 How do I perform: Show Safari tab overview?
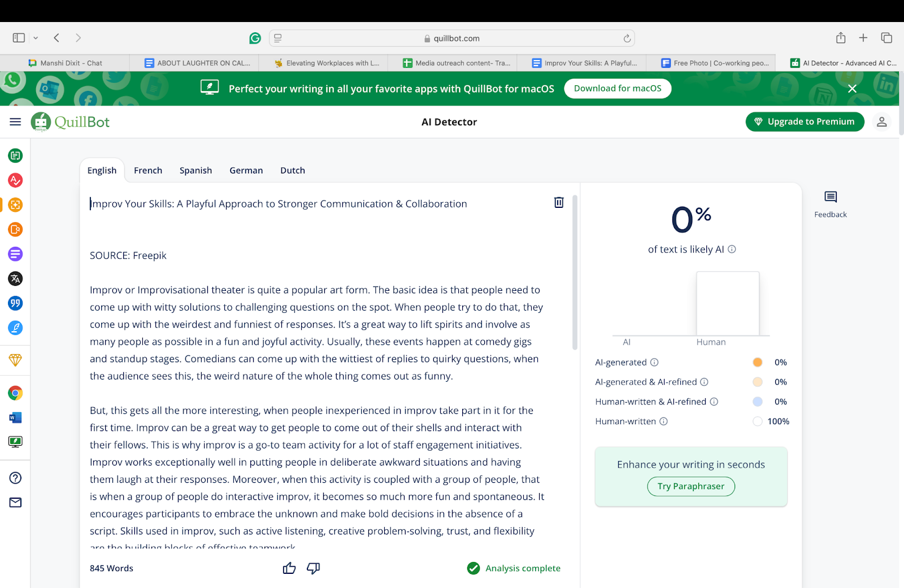click(x=886, y=38)
